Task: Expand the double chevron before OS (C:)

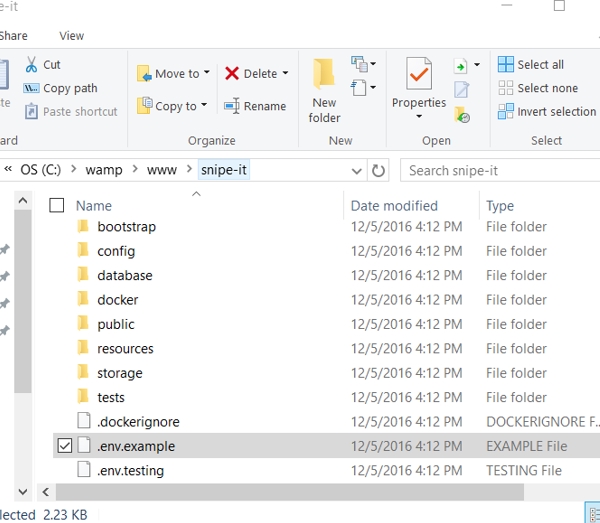Action: click(8, 169)
